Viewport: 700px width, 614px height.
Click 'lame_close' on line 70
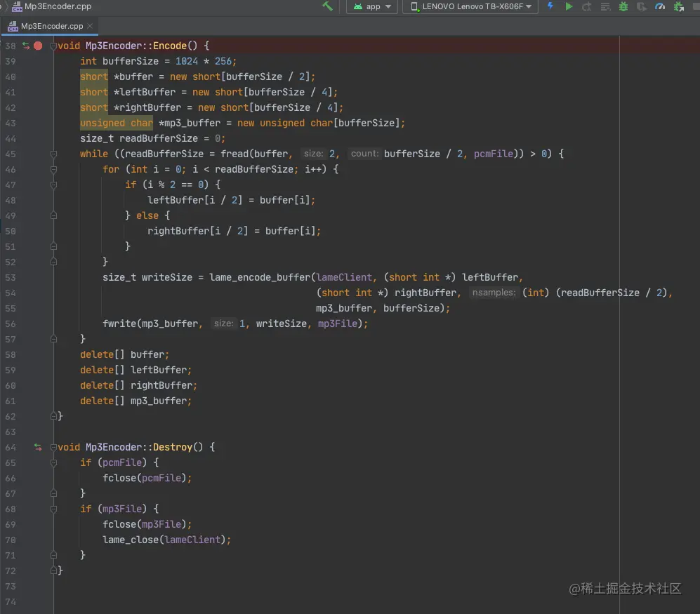pos(131,540)
